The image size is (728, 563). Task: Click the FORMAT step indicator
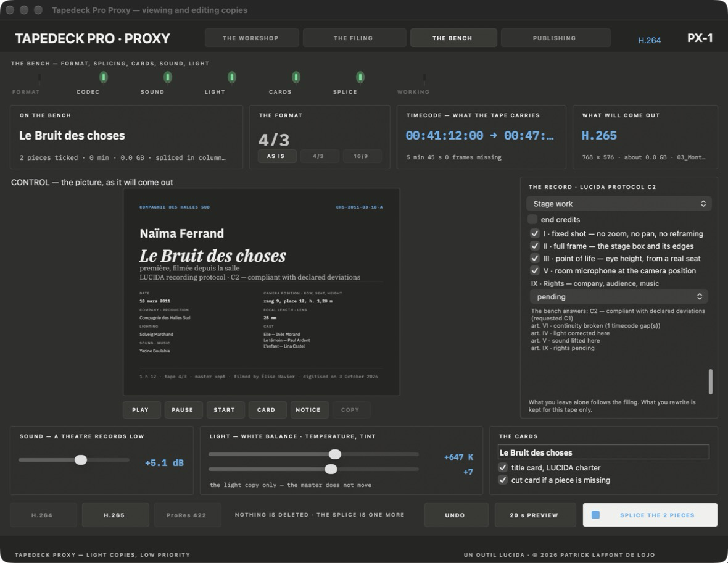click(39, 77)
